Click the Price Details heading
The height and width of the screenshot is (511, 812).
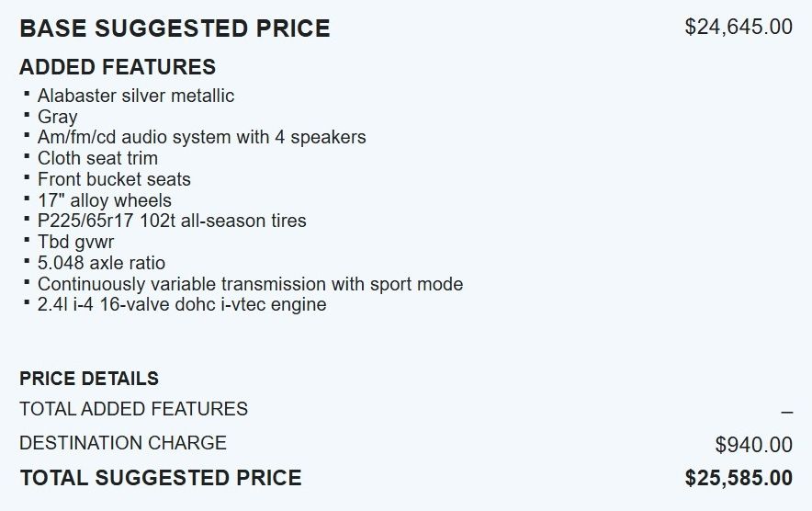[89, 379]
